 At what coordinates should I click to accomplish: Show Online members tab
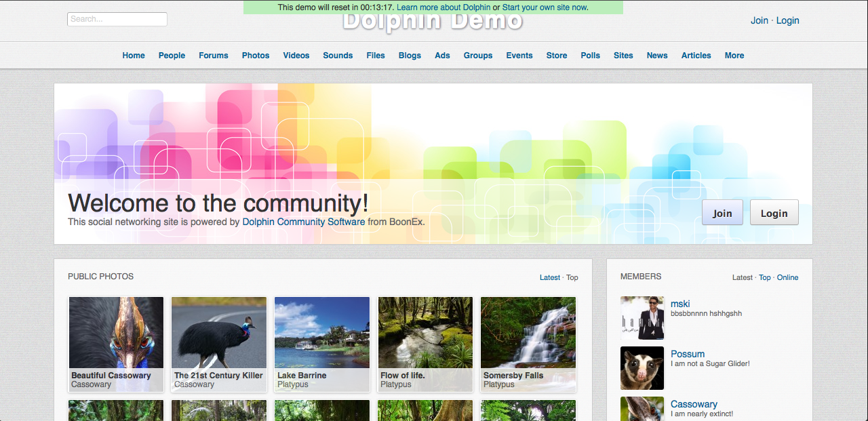[787, 277]
